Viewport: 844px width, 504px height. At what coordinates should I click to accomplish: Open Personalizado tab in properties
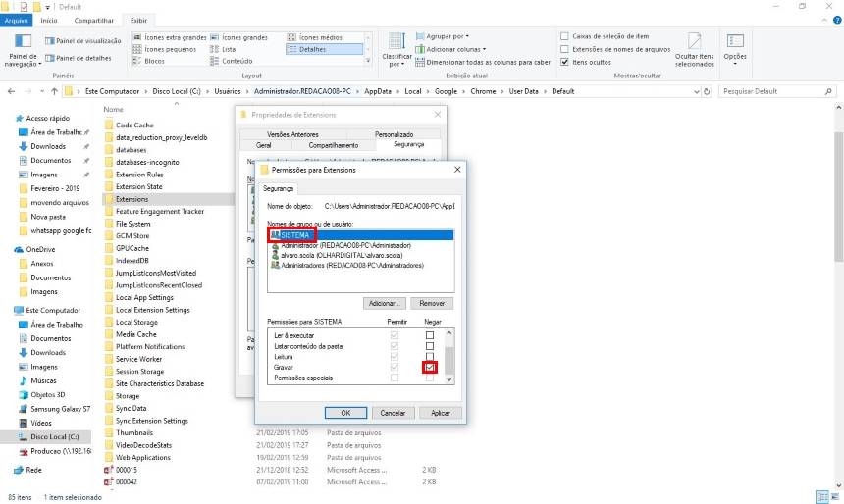tap(394, 134)
